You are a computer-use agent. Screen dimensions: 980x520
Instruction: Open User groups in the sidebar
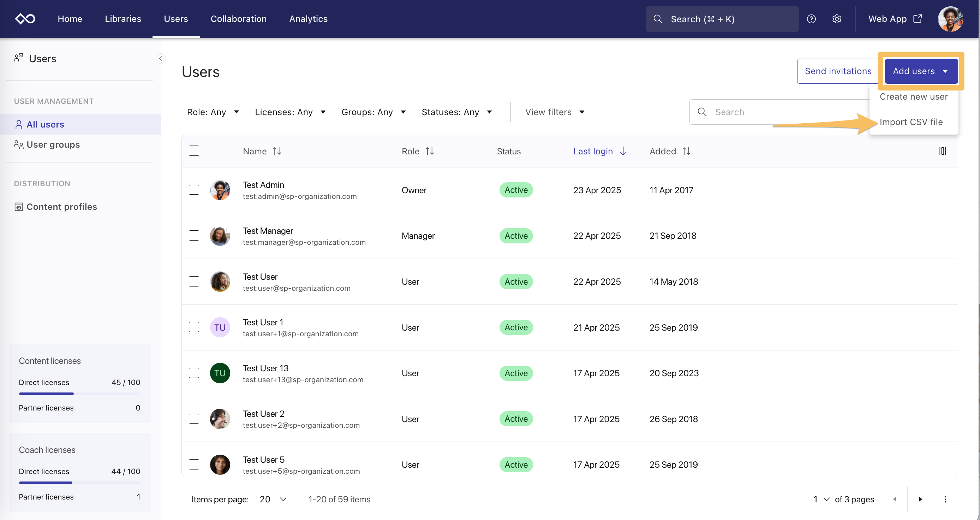(53, 144)
